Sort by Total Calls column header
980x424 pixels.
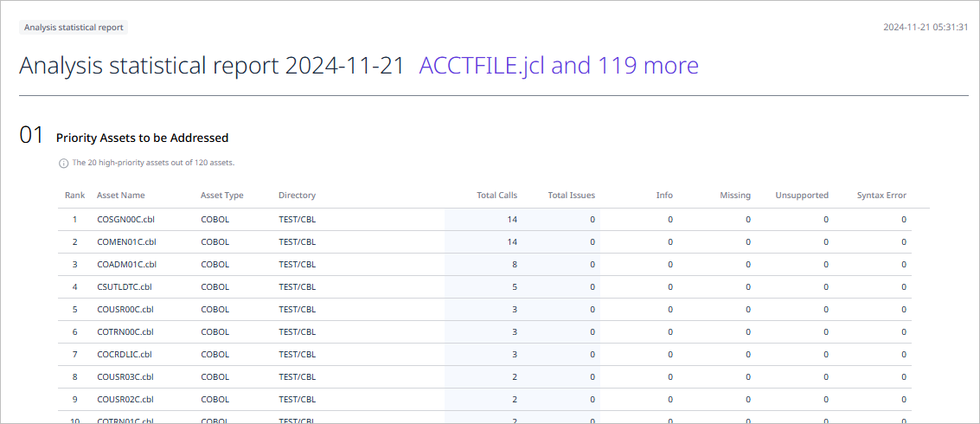click(496, 196)
